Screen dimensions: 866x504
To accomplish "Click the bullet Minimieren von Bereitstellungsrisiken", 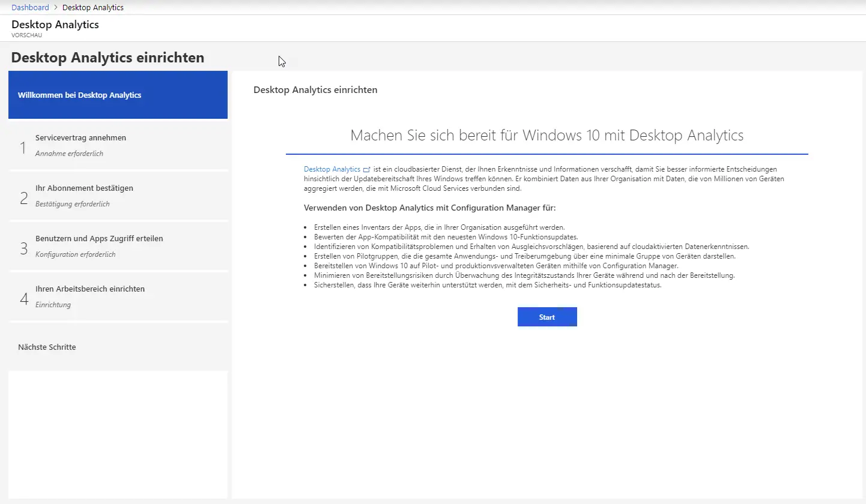I will [x=524, y=275].
